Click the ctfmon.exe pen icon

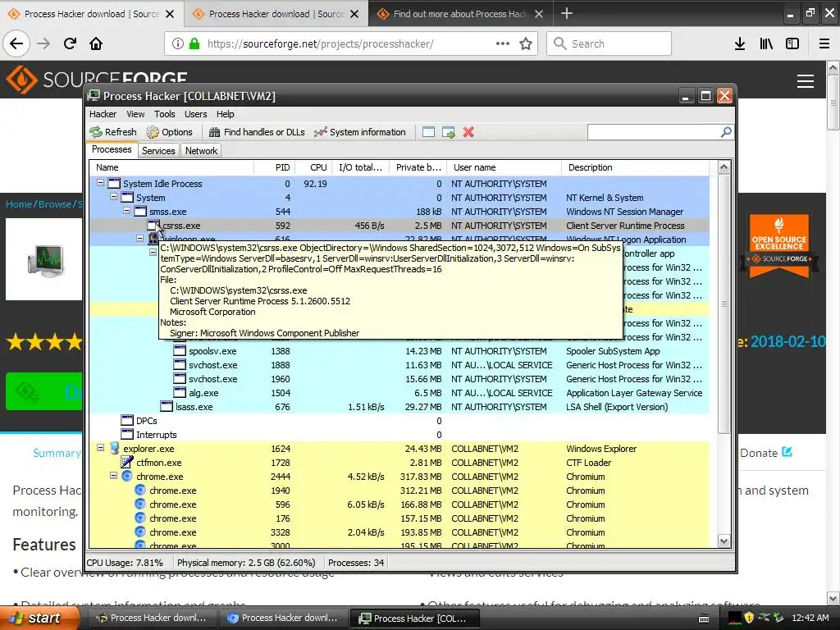pyautogui.click(x=127, y=462)
